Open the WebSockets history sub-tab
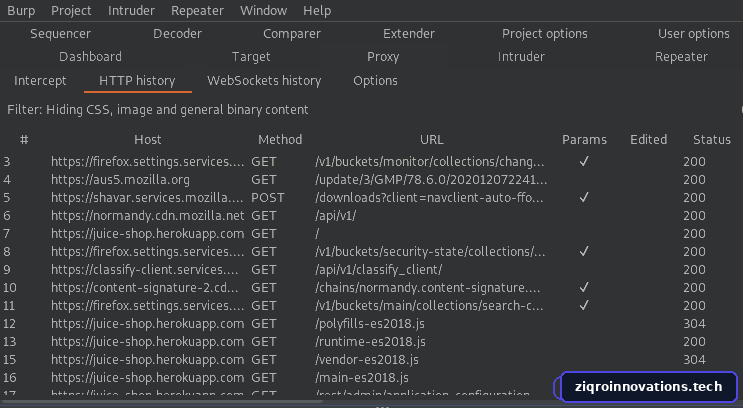Image resolution: width=743 pixels, height=408 pixels. click(x=264, y=81)
